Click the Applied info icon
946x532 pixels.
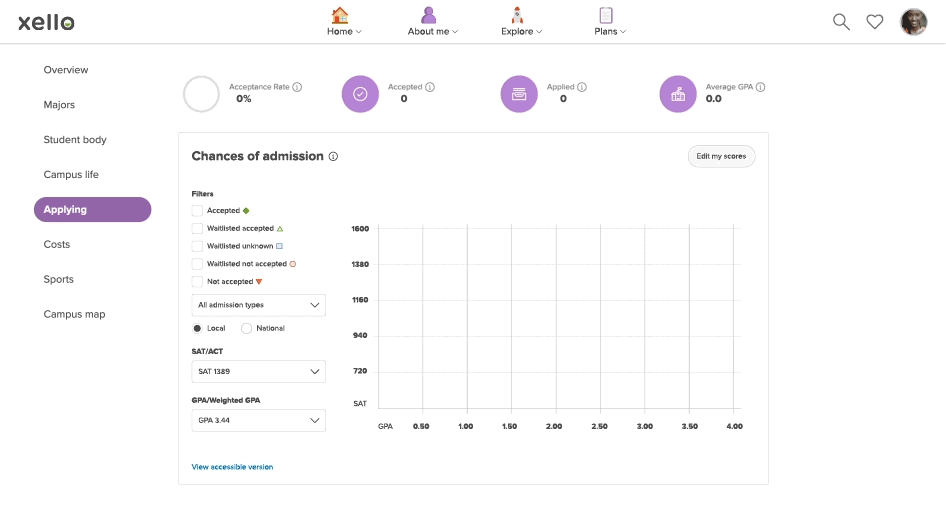tap(582, 87)
